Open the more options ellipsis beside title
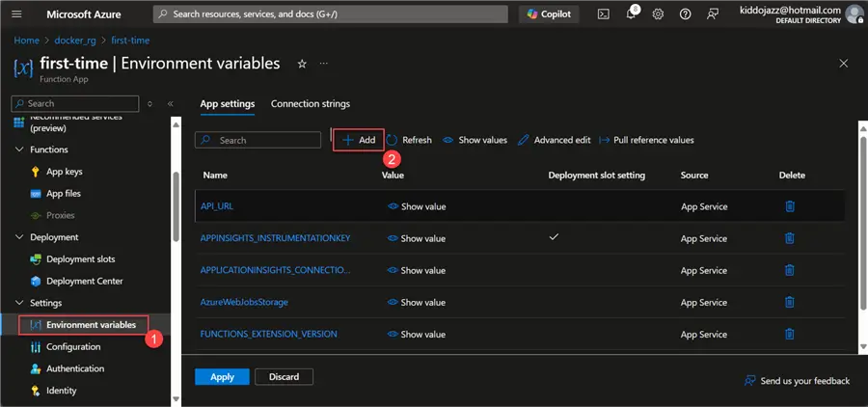Image resolution: width=868 pixels, height=407 pixels. pyautogui.click(x=323, y=64)
